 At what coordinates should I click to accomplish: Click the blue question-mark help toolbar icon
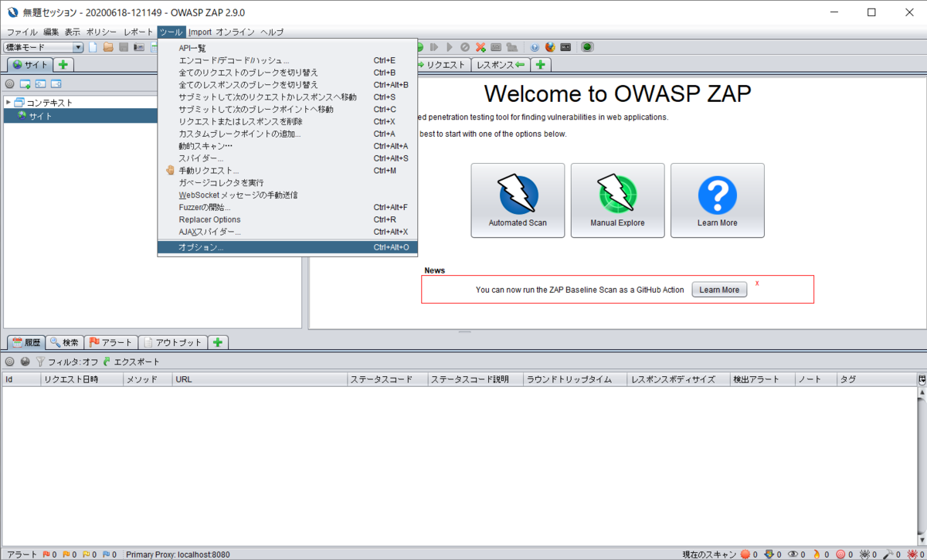click(x=535, y=47)
